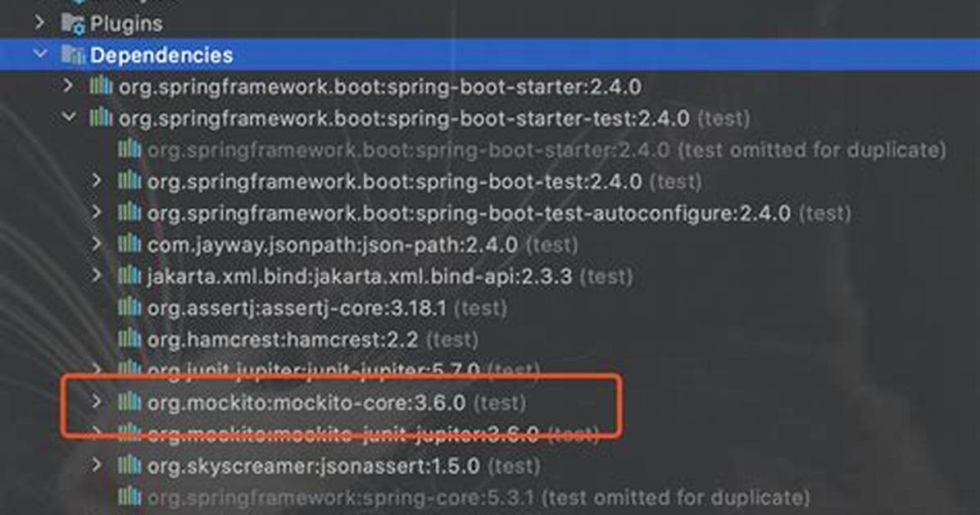Expand the Plugins node
The width and height of the screenshot is (980, 515).
click(x=39, y=23)
